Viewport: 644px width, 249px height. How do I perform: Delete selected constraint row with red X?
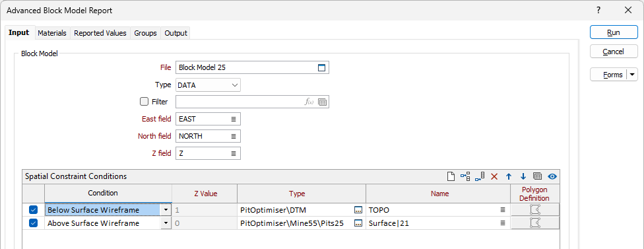(494, 177)
